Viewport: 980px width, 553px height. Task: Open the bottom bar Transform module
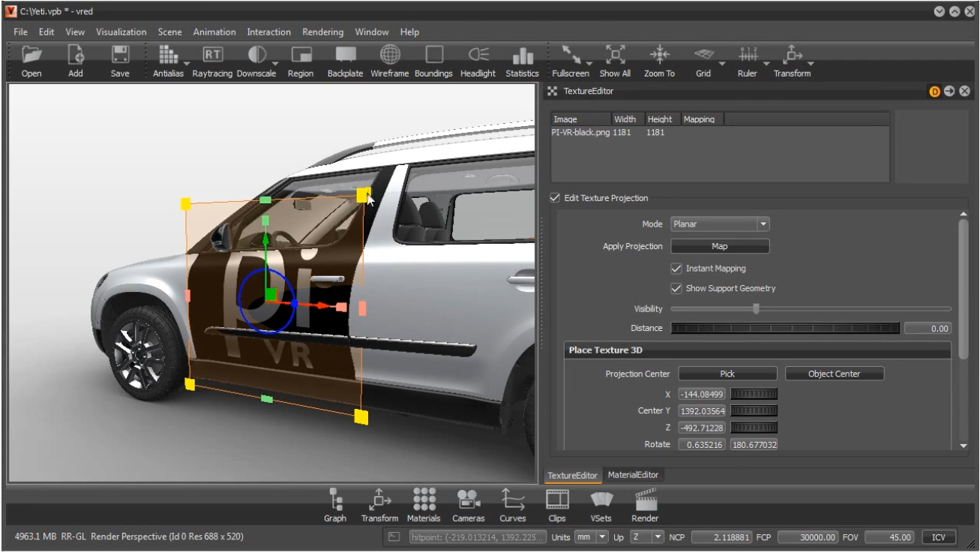point(379,499)
